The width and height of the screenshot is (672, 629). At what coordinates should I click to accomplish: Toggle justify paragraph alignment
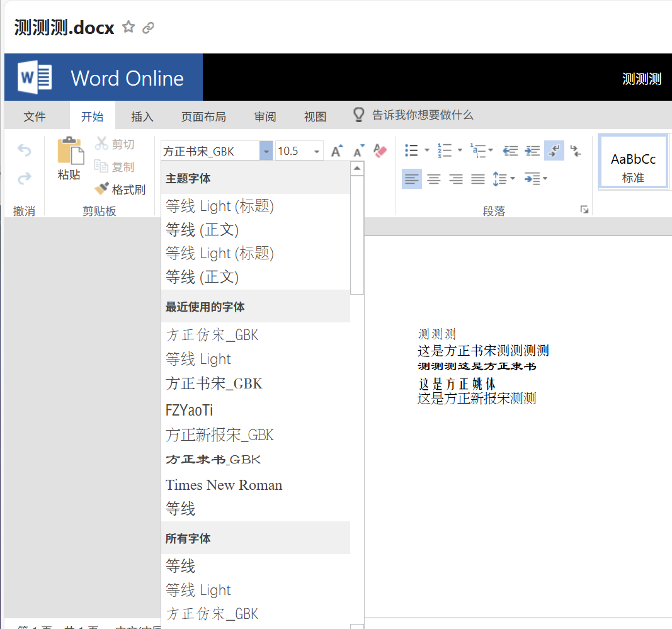[478, 179]
